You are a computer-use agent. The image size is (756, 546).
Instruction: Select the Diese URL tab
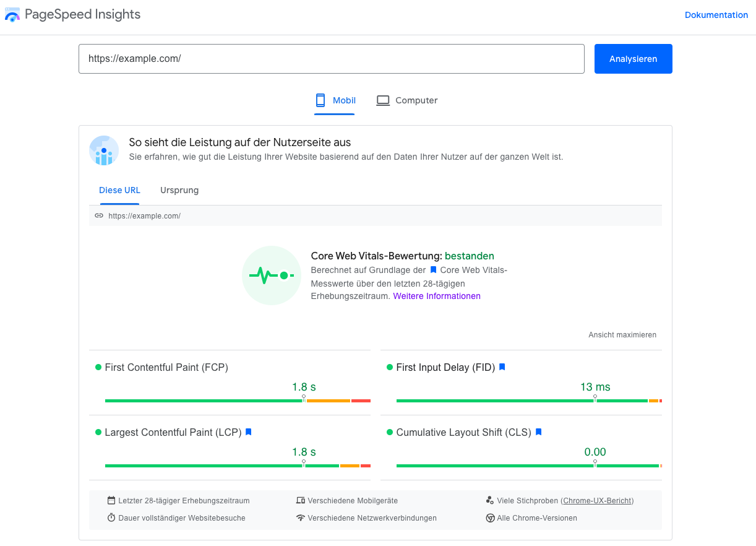click(x=119, y=190)
